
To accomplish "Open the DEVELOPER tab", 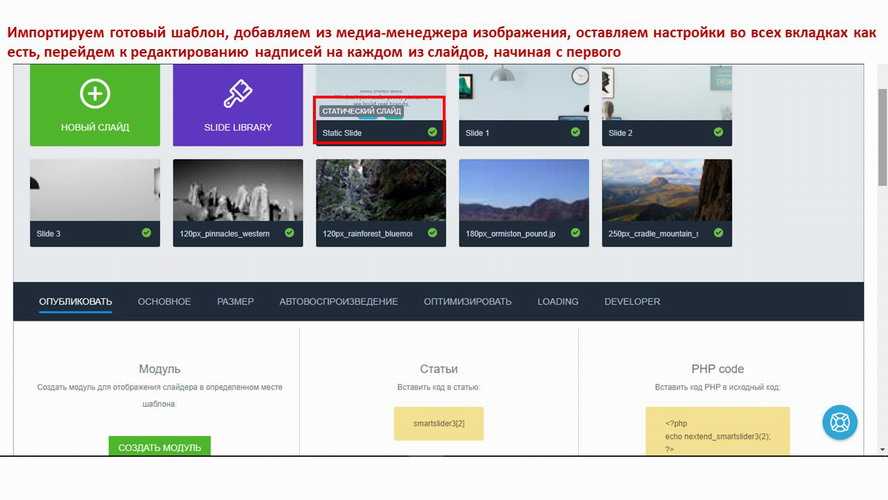I will tap(632, 302).
